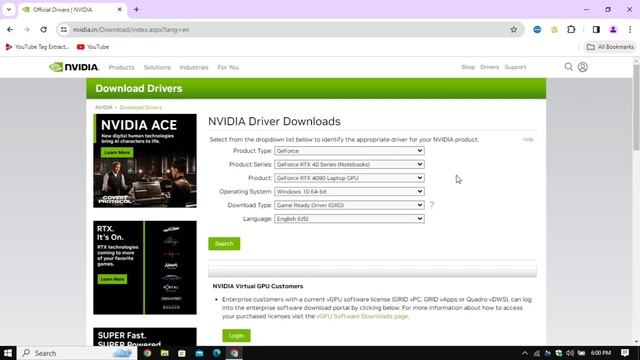Open the Product dropdown showing RTX 4090
Image resolution: width=640 pixels, height=360 pixels.
pyautogui.click(x=349, y=178)
